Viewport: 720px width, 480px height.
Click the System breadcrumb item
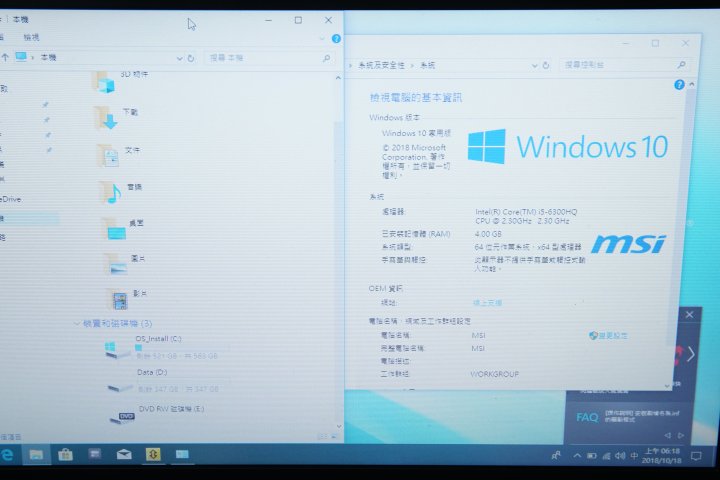click(428, 66)
